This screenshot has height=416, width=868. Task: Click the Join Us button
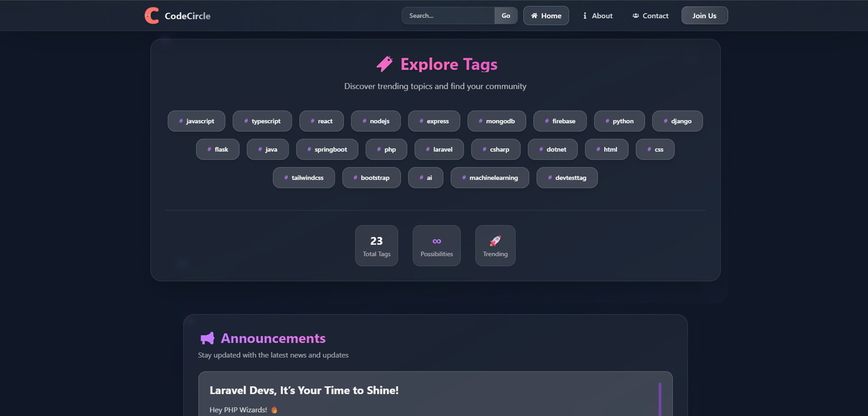pyautogui.click(x=705, y=16)
